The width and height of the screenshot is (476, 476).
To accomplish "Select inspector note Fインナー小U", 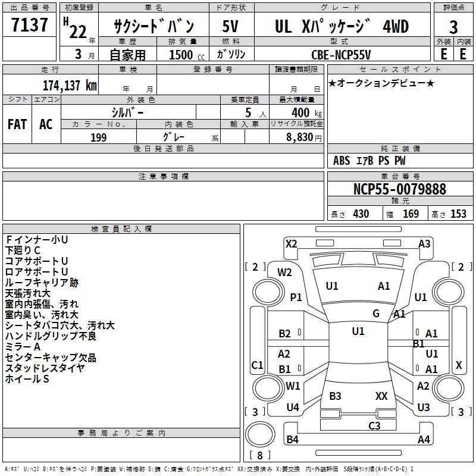I will 36,240.
